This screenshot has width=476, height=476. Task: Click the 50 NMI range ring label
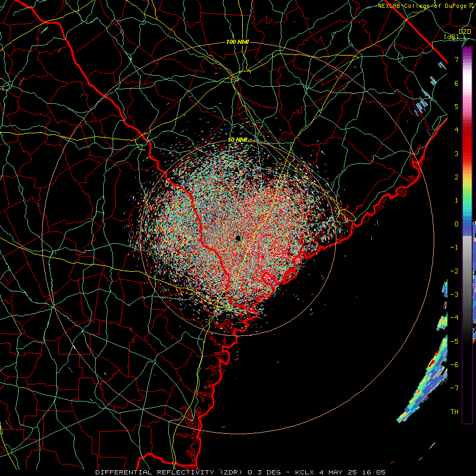[x=237, y=140]
